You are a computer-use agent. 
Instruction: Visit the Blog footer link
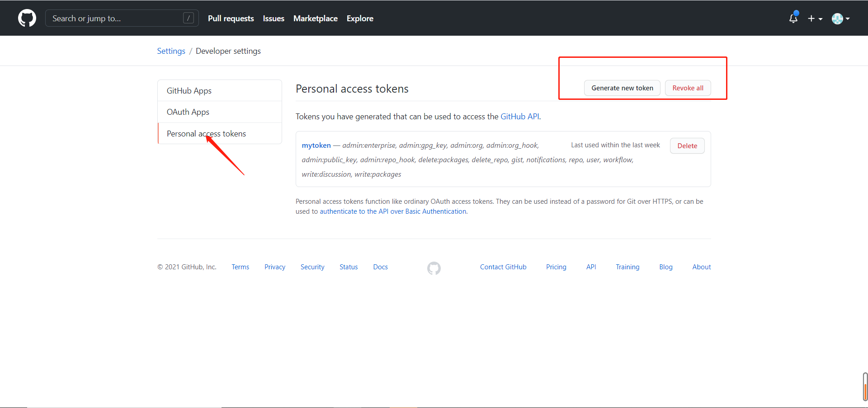pyautogui.click(x=666, y=267)
